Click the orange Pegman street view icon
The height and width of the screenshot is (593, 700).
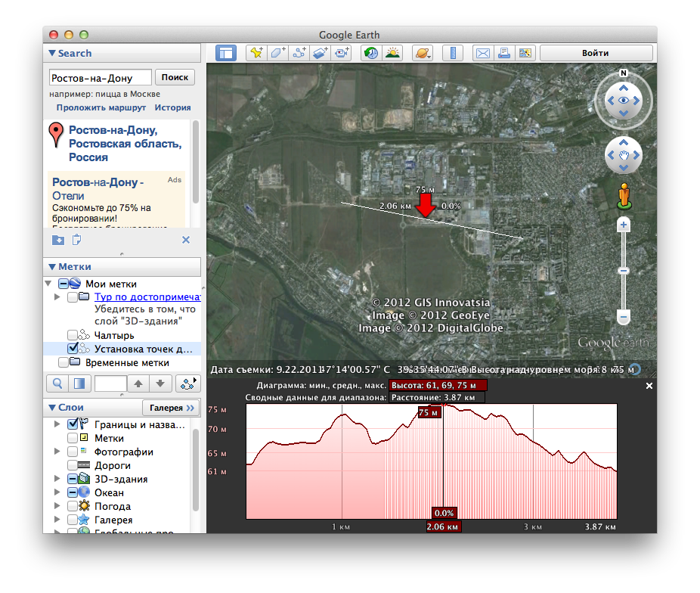pos(624,196)
